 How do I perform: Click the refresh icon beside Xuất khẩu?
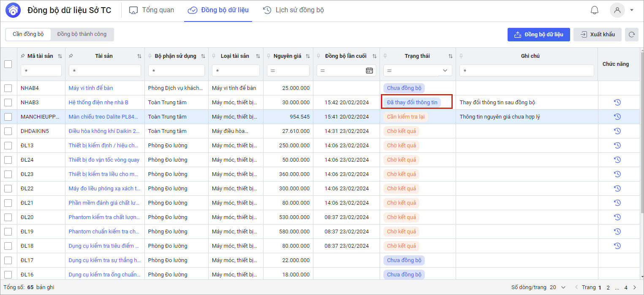[632, 35]
